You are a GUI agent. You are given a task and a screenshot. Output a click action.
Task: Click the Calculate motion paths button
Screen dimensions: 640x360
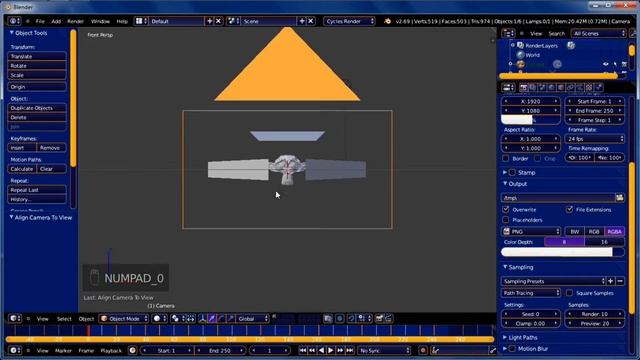click(x=22, y=169)
